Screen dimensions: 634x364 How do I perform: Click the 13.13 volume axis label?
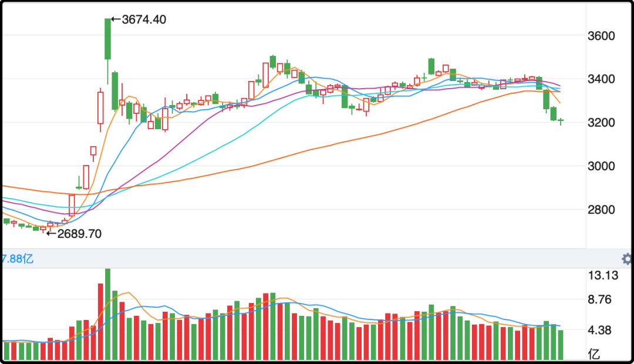pos(604,276)
